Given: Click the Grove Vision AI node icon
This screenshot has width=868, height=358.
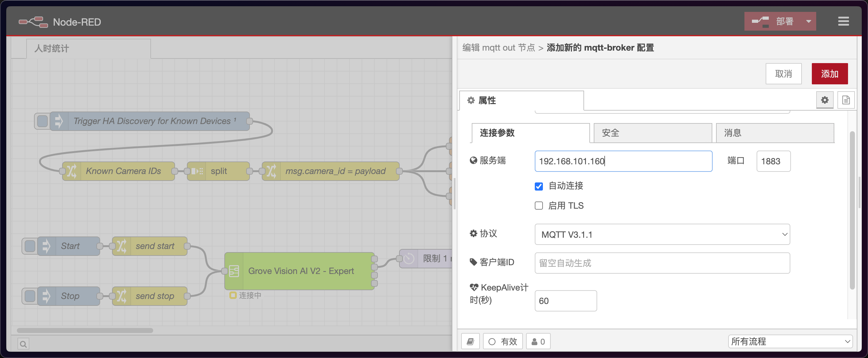Looking at the screenshot, I should click(234, 271).
